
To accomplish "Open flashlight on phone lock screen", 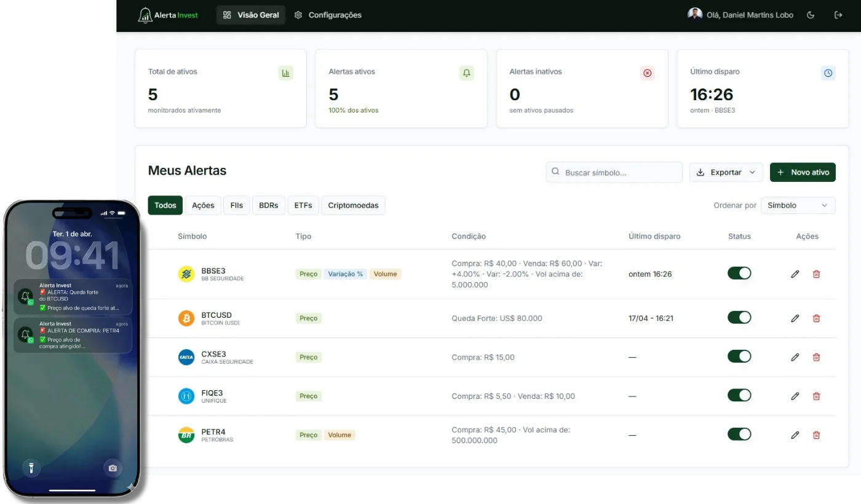I will 31,468.
